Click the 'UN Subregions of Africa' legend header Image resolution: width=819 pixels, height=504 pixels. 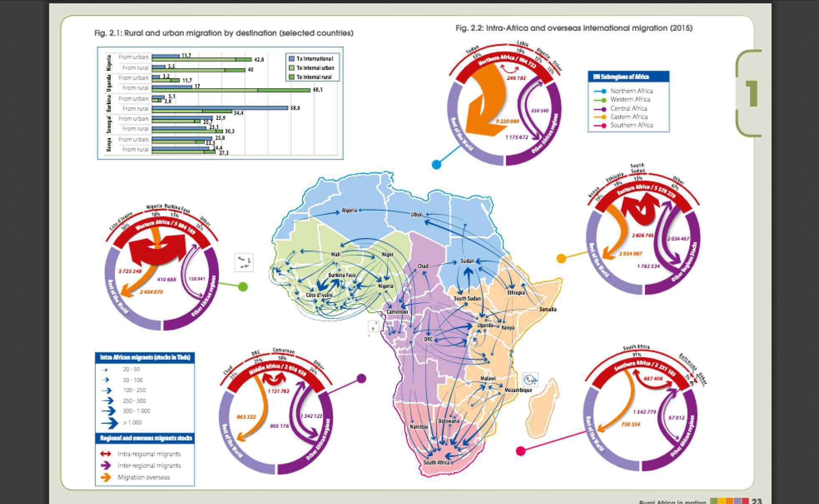point(628,76)
